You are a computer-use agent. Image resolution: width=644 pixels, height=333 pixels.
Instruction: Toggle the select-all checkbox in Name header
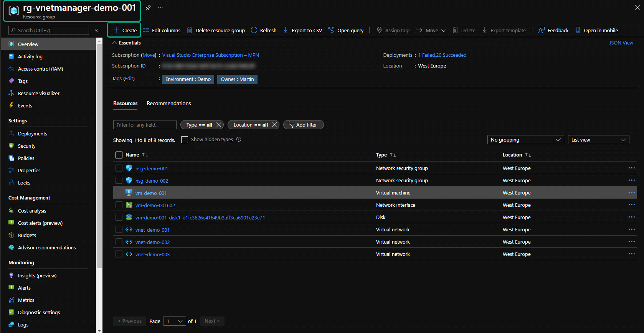pos(119,155)
